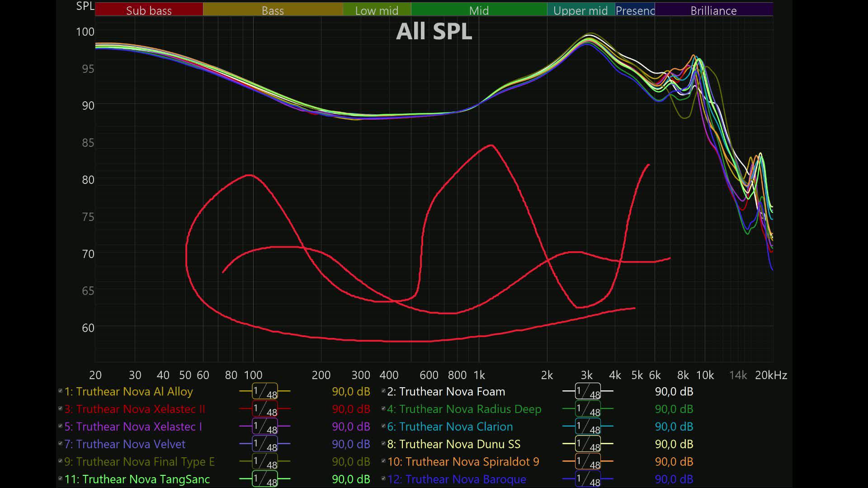Viewport: 868px width, 488px height.
Task: Select the '4: Truthear Nova Radius Deep' legend label
Action: [x=464, y=409]
